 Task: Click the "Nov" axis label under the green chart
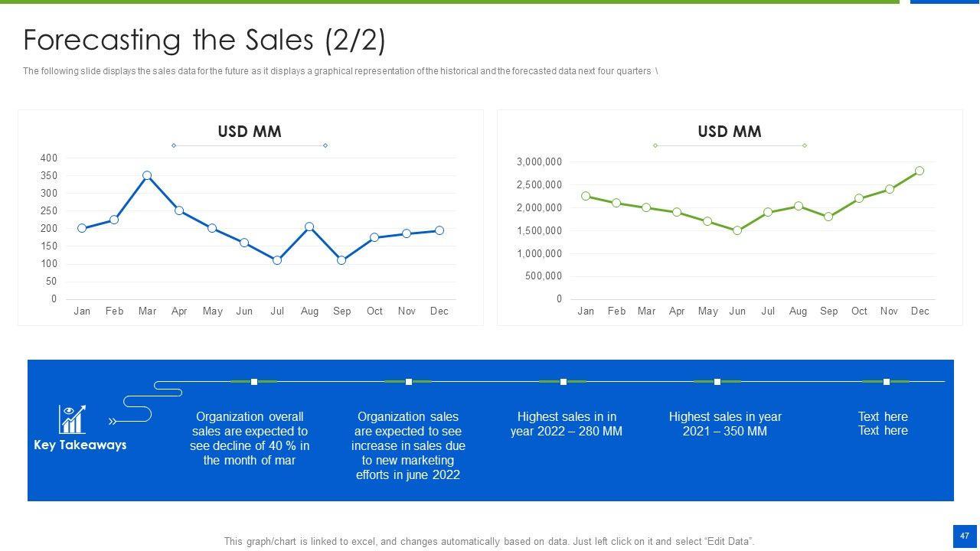coord(889,311)
